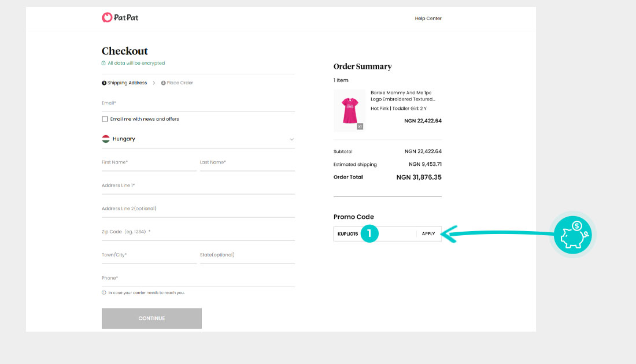Viewport: 636px width, 364px height.
Task: Click the All data will be encrypted text
Action: (x=136, y=63)
